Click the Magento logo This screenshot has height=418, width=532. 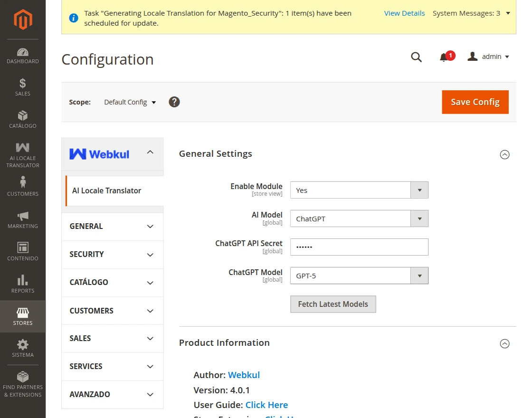(x=23, y=19)
